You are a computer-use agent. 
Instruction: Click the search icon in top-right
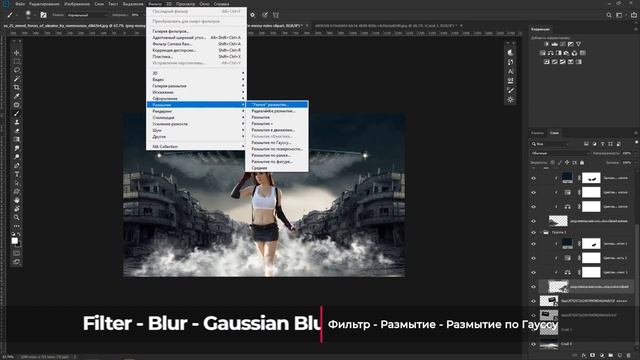point(609,15)
